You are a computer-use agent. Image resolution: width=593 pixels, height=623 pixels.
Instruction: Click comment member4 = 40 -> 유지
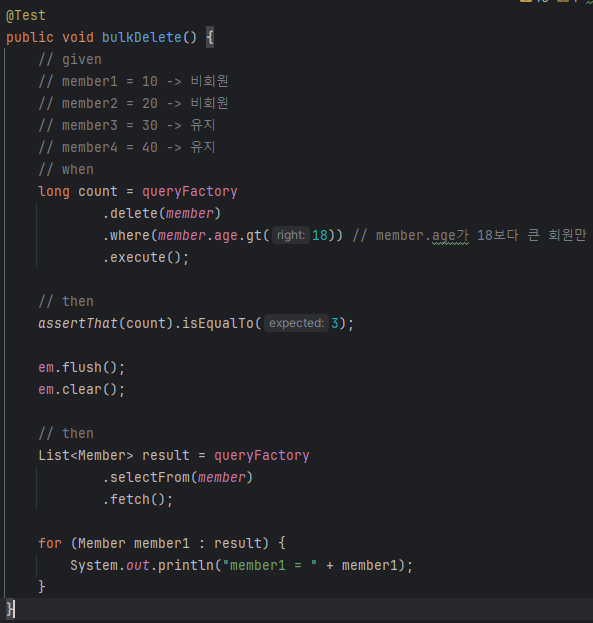(126, 147)
